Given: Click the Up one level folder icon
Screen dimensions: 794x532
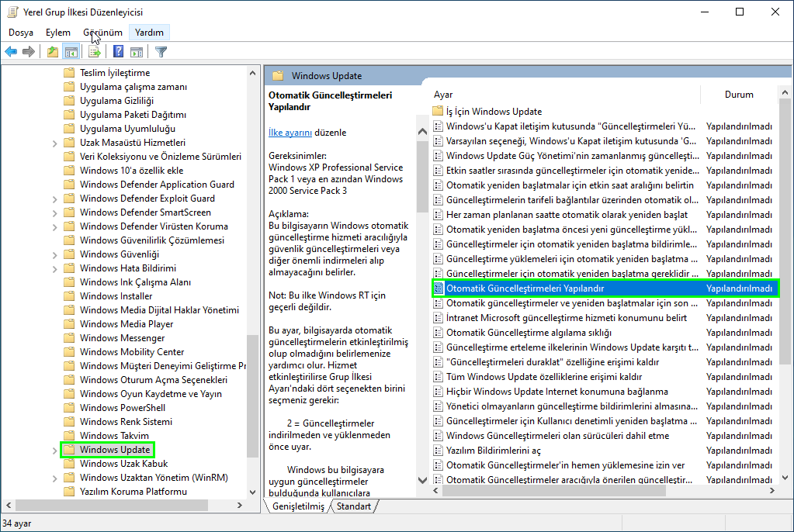Looking at the screenshot, I should (52, 52).
